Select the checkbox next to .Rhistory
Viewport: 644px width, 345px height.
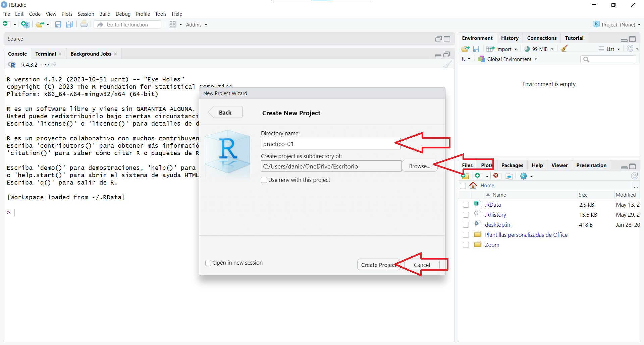[x=466, y=215]
